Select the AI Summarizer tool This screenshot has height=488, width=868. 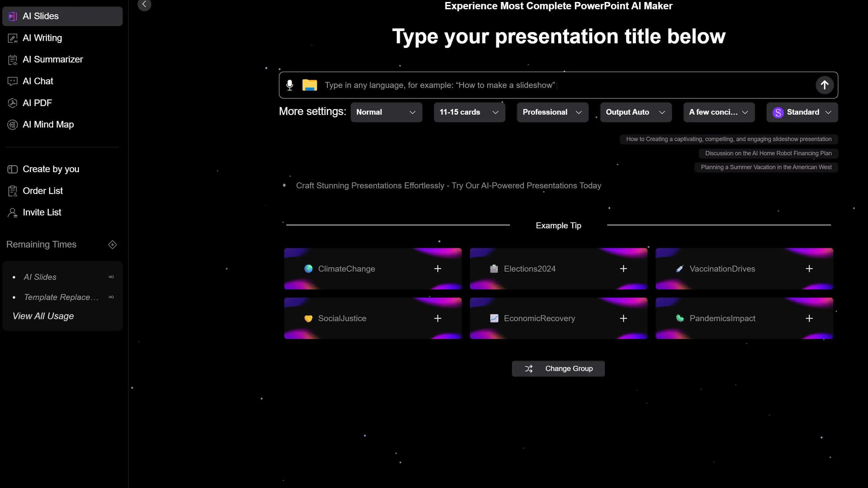click(x=53, y=59)
